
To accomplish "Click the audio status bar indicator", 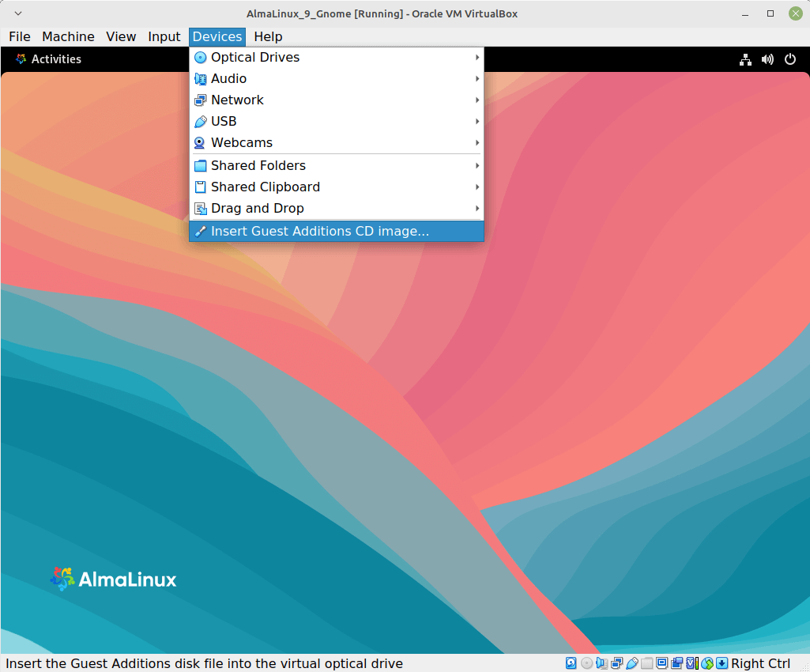I will click(602, 663).
